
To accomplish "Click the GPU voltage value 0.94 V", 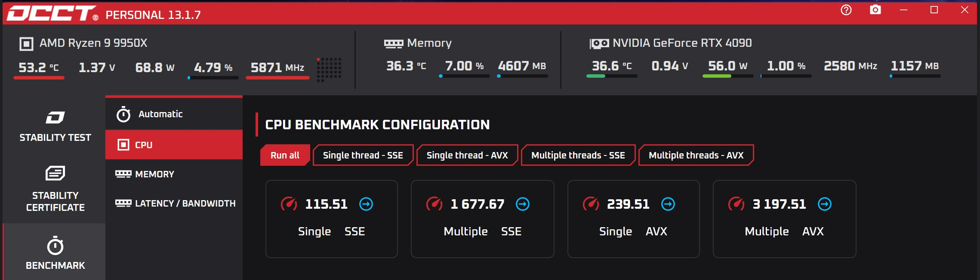I will pyautogui.click(x=670, y=66).
